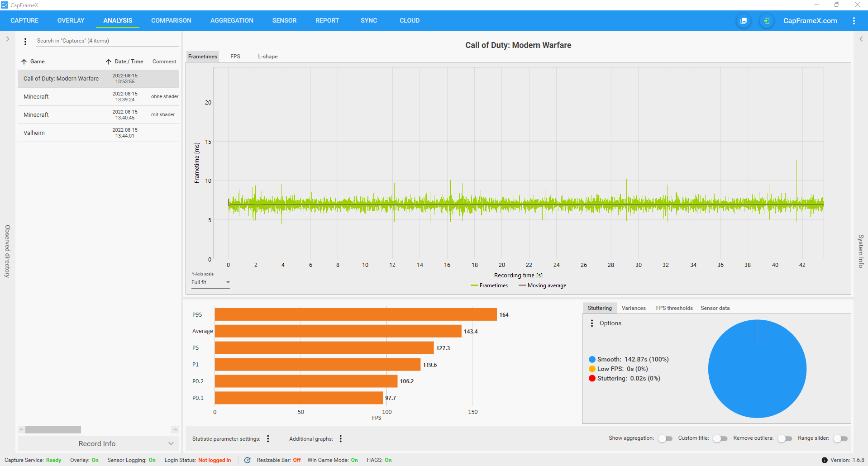This screenshot has height=466, width=868.
Task: Open the FPS thresholds tab
Action: (x=674, y=308)
